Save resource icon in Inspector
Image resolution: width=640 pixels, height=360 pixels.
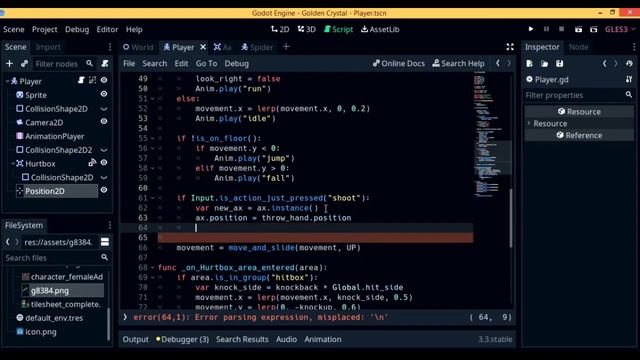point(560,64)
